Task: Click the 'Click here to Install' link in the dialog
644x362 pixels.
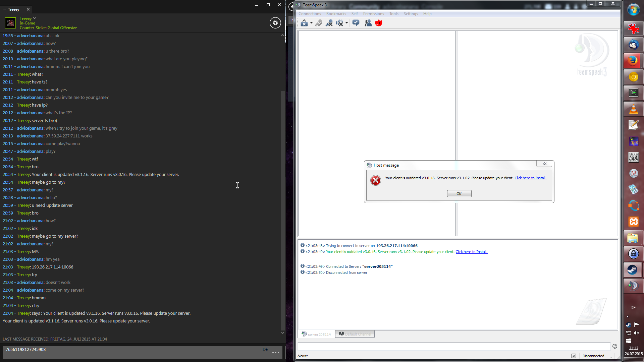Action: point(530,178)
